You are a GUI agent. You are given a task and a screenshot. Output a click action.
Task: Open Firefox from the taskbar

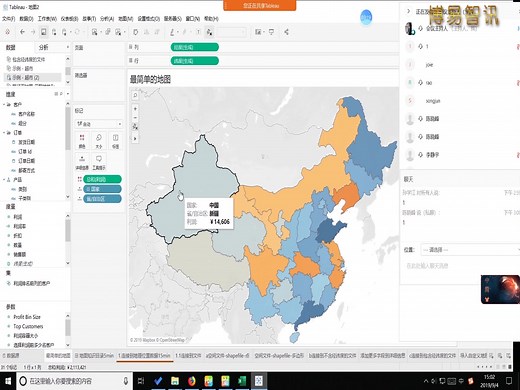[192, 381]
